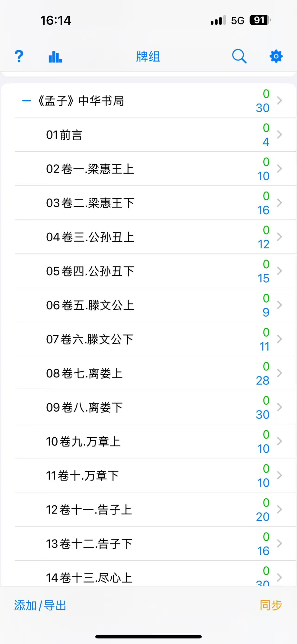Tap the orange 同步 sync button
This screenshot has height=644, width=297.
[271, 605]
